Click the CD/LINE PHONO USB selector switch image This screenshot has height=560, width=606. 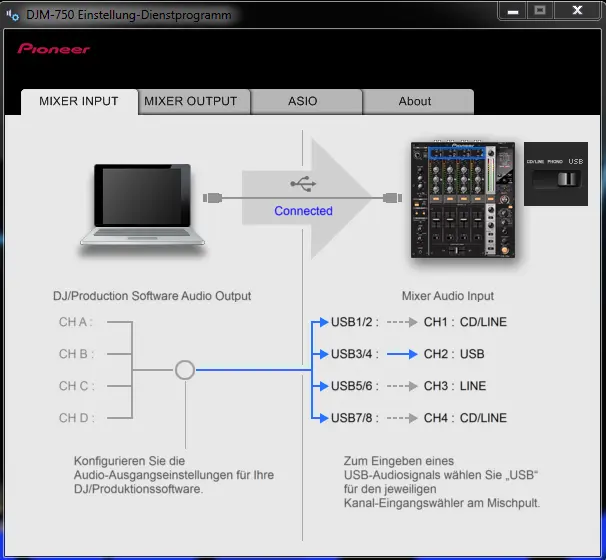pyautogui.click(x=556, y=174)
